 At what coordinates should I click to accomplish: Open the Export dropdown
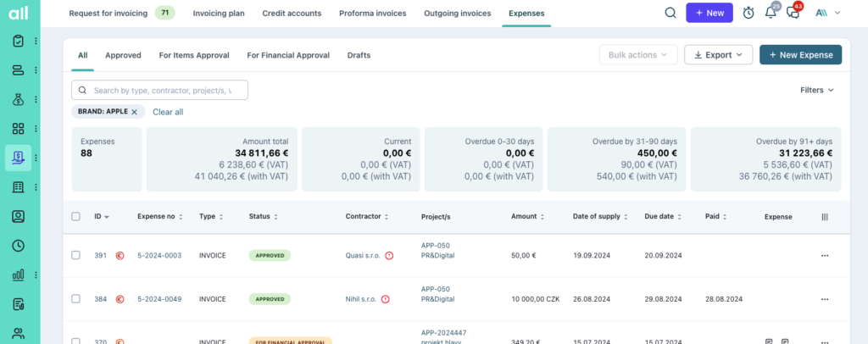point(719,55)
